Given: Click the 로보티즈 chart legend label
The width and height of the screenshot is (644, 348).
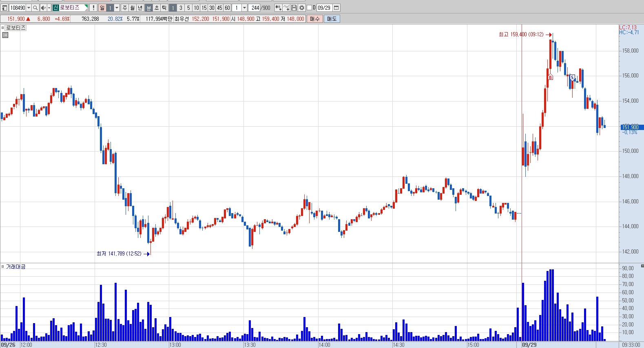Looking at the screenshot, I should [16, 28].
